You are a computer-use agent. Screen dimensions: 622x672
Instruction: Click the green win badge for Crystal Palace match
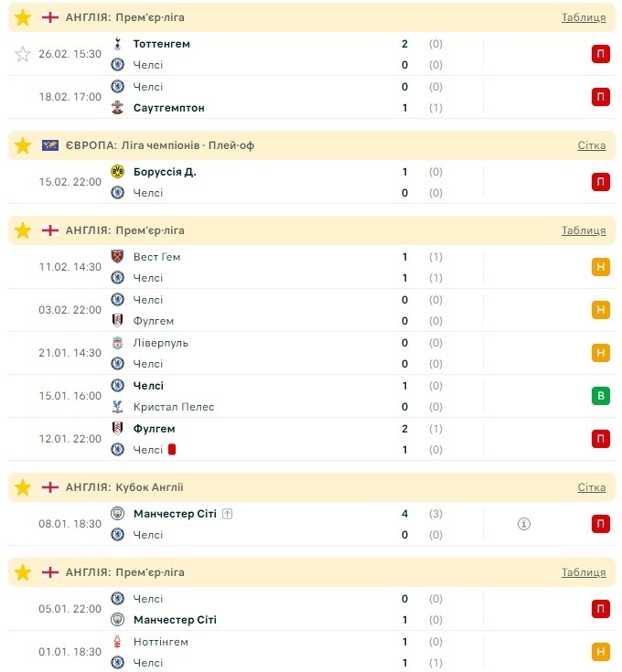pyautogui.click(x=601, y=396)
